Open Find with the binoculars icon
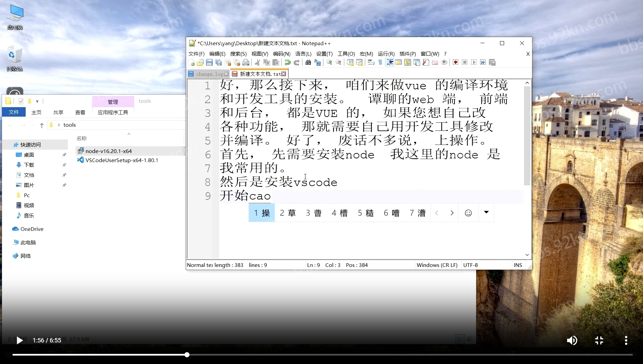 (308, 62)
